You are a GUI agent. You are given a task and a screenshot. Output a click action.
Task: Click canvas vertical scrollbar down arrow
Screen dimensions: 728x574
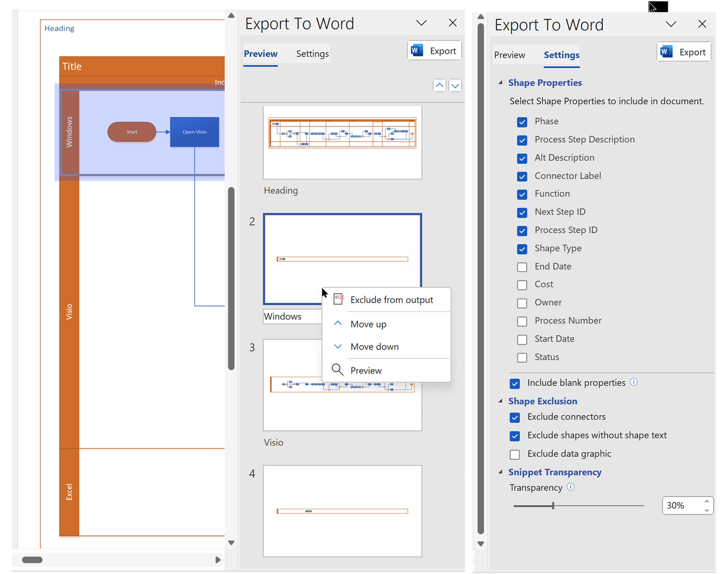[231, 543]
